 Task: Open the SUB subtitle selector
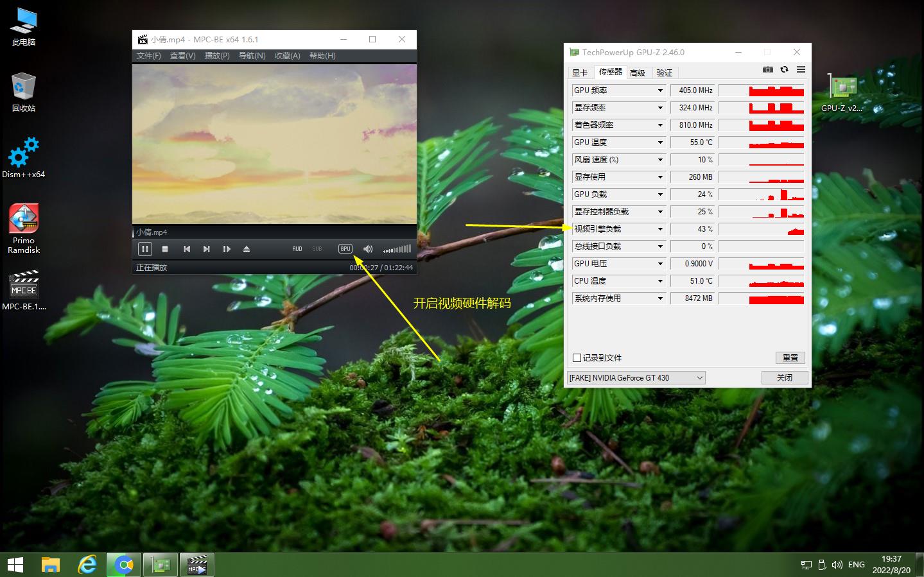[x=317, y=249]
